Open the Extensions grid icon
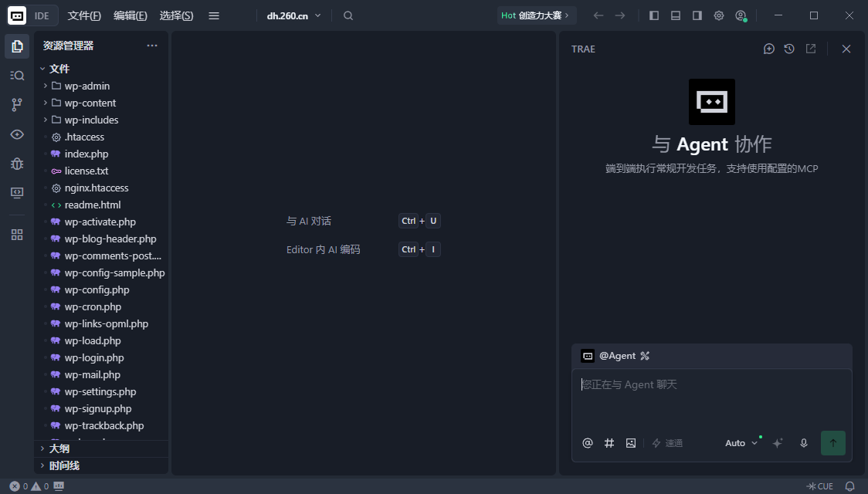Screen dimensions: 868x494 [17, 235]
